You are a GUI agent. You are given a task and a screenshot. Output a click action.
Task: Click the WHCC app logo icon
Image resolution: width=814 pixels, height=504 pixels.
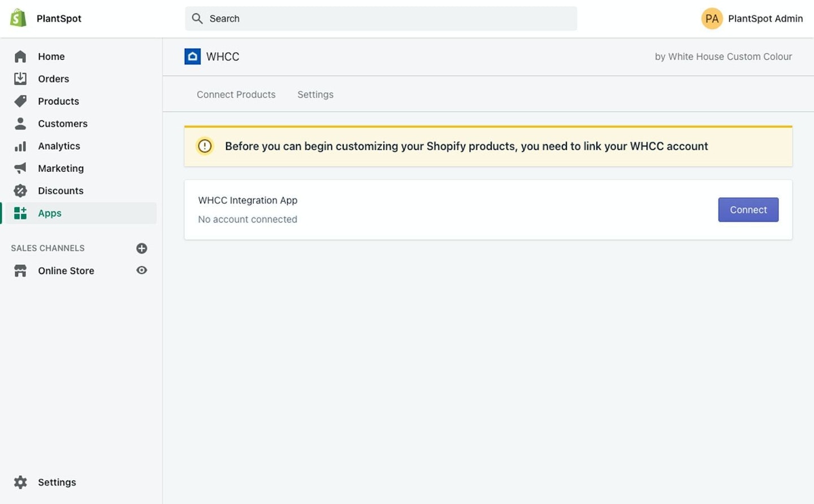pyautogui.click(x=193, y=57)
